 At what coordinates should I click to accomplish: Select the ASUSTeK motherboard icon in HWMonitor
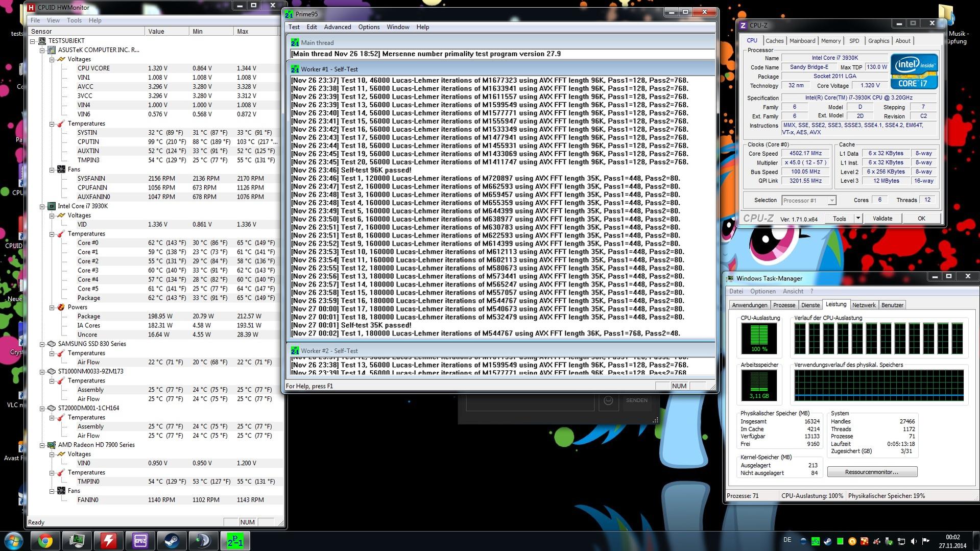click(x=52, y=50)
